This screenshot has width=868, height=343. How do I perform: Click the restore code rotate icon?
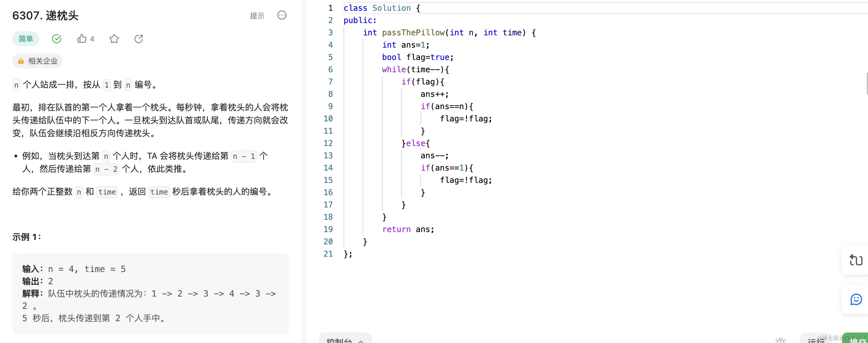tap(856, 260)
